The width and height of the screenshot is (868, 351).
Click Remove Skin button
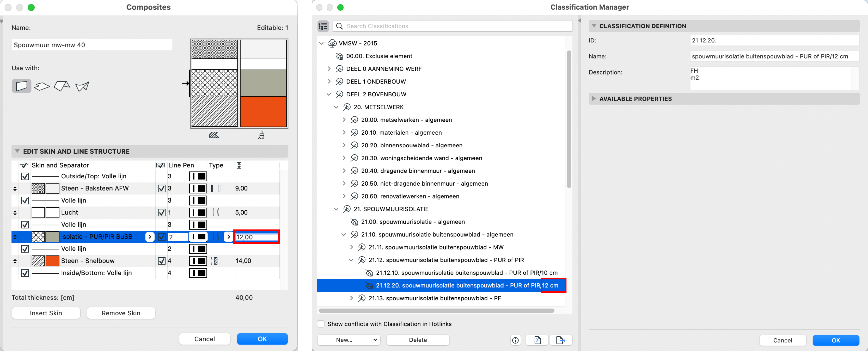point(121,313)
